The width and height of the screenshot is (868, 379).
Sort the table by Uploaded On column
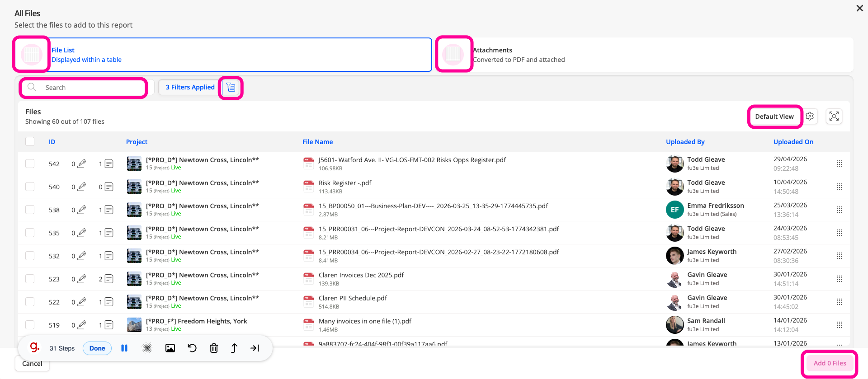tap(793, 142)
